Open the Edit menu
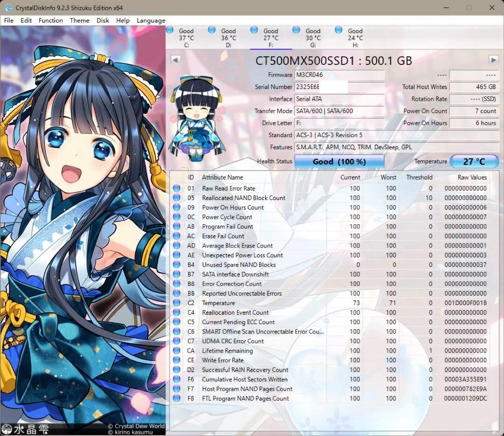 26,21
